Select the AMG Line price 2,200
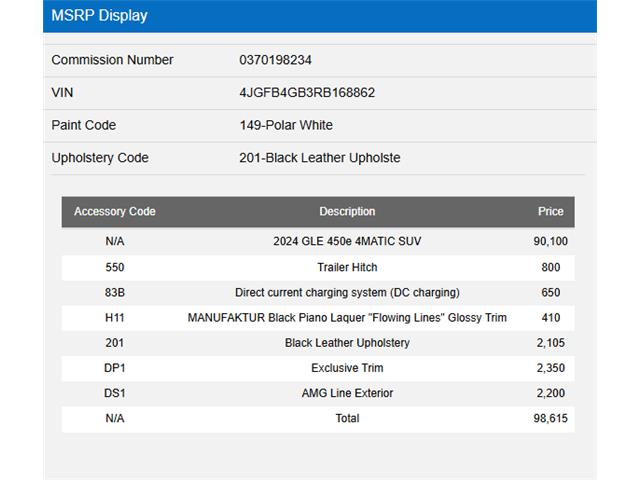 point(551,393)
